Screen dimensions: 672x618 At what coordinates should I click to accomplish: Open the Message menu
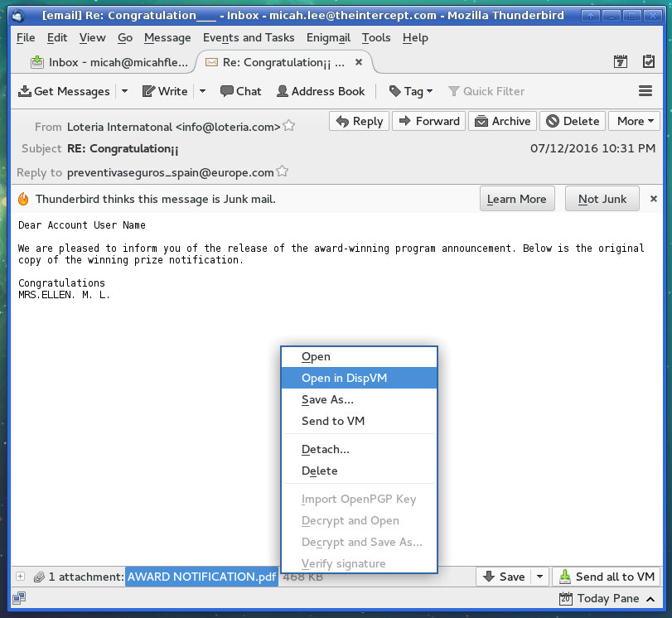coord(167,38)
